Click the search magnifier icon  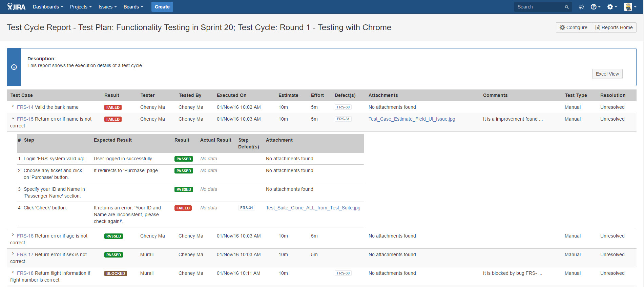point(566,7)
